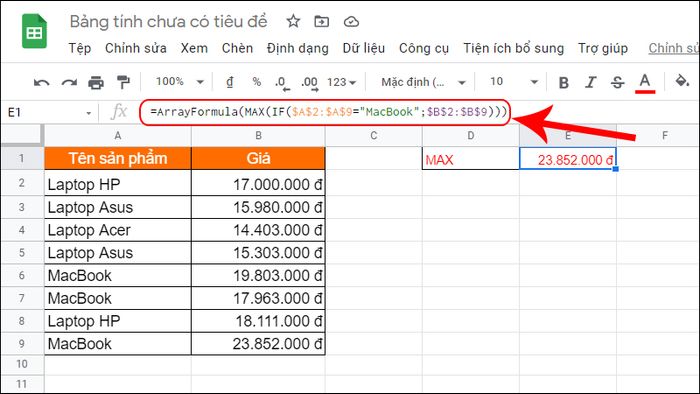Select the 15.303.000 đ price cell
The image size is (700, 394).
click(x=258, y=253)
